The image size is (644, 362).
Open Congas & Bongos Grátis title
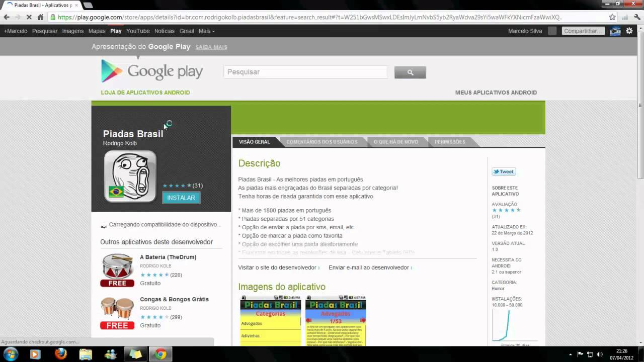click(x=174, y=299)
